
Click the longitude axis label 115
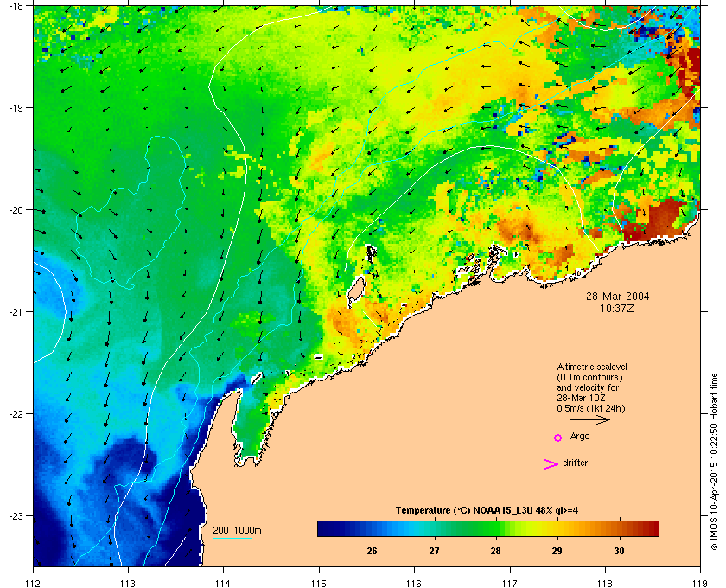pos(319,583)
